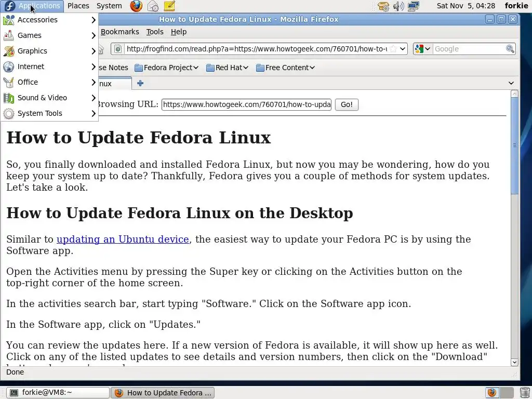Screen dimensions: 532x399
Task: Open the Firefox Tools menu
Action: click(155, 32)
